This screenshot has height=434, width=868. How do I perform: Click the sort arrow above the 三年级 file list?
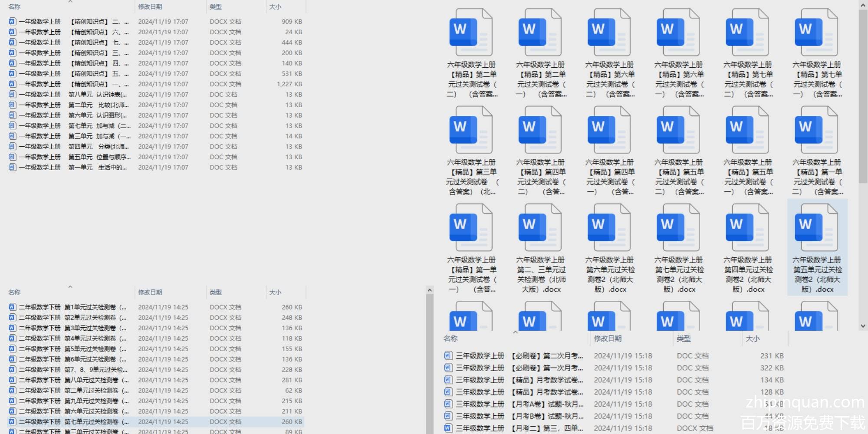tap(516, 332)
